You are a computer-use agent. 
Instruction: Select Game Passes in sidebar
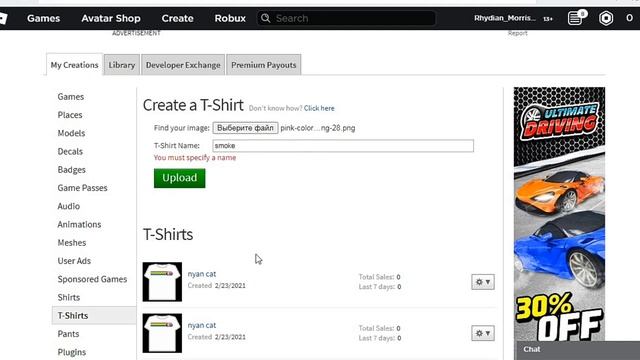click(82, 188)
